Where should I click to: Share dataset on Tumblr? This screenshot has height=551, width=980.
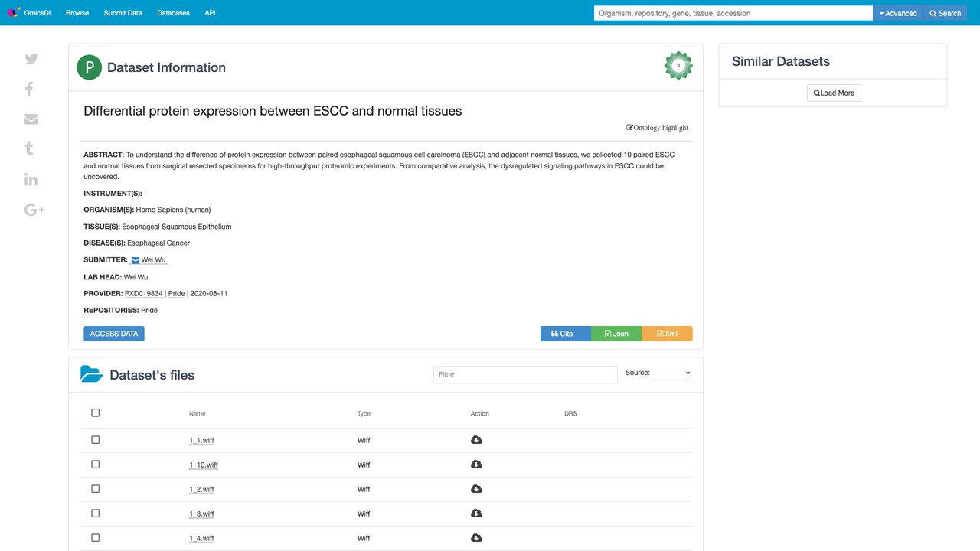pos(29,148)
